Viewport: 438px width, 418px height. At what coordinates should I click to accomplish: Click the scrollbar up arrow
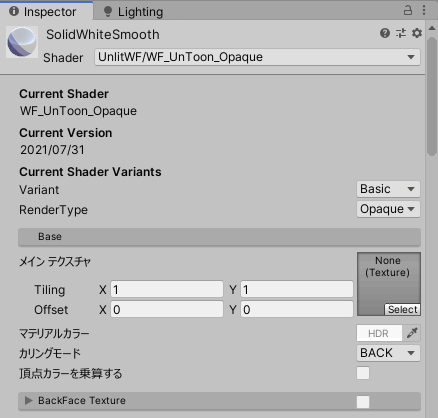tap(432, 28)
